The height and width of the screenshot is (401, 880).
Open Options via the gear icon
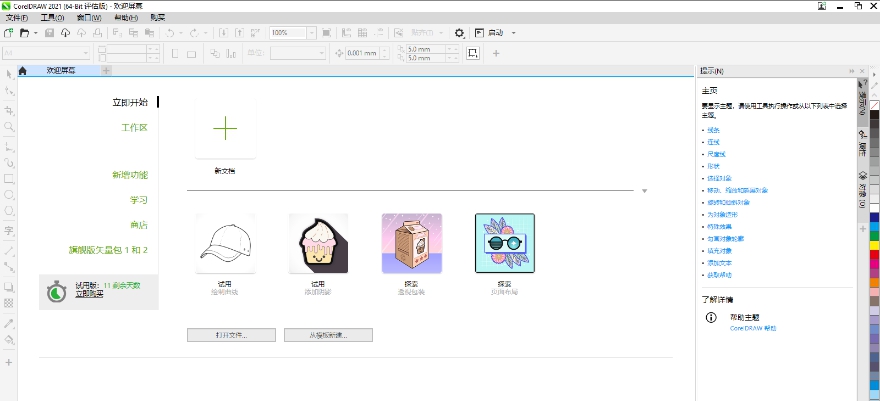click(x=460, y=33)
